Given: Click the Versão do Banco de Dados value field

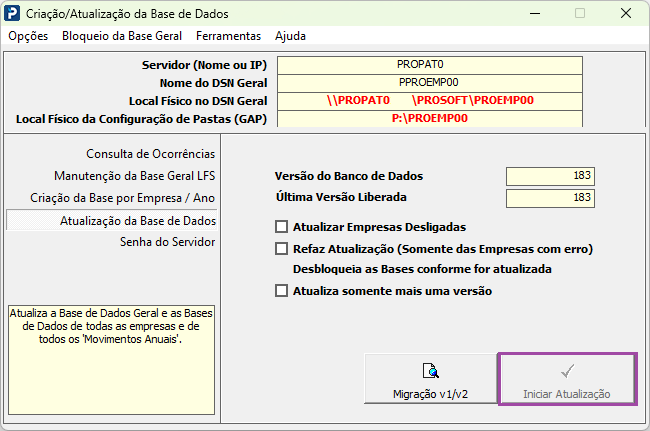Looking at the screenshot, I should tap(550, 176).
